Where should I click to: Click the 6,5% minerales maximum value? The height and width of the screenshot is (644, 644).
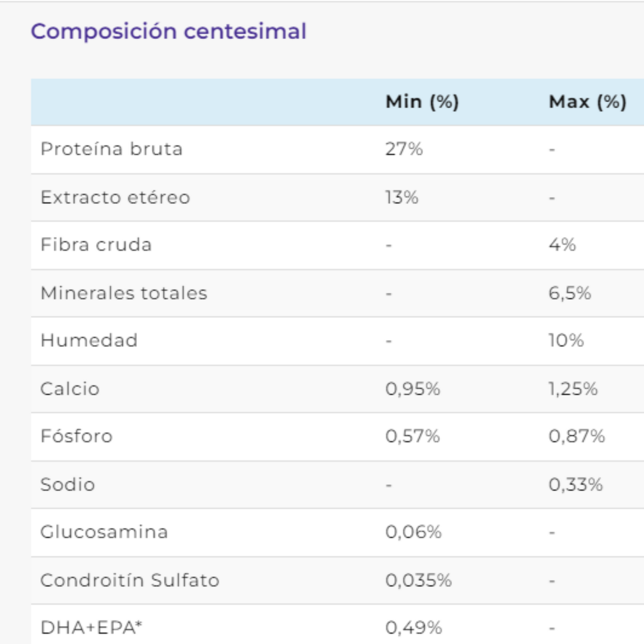[x=570, y=293]
